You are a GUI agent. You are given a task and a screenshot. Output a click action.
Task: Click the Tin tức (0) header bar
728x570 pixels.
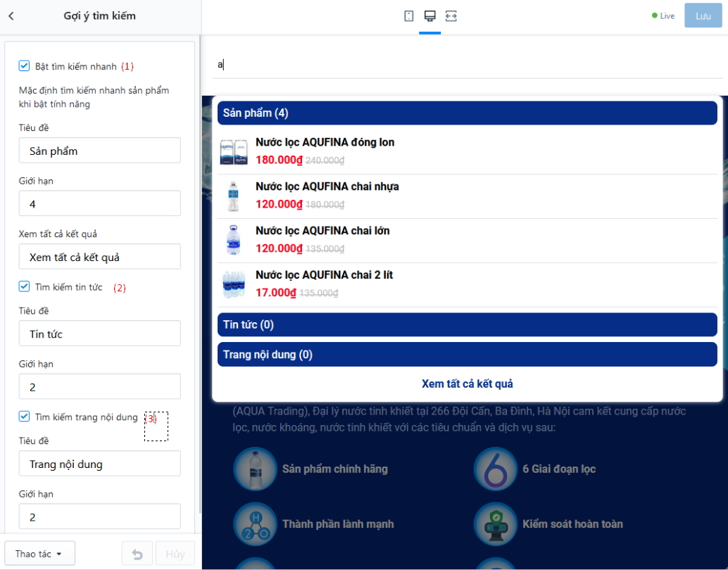click(x=467, y=324)
